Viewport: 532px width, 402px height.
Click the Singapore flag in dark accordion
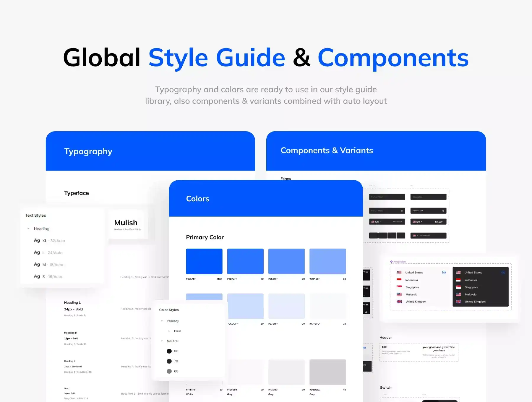(x=458, y=287)
